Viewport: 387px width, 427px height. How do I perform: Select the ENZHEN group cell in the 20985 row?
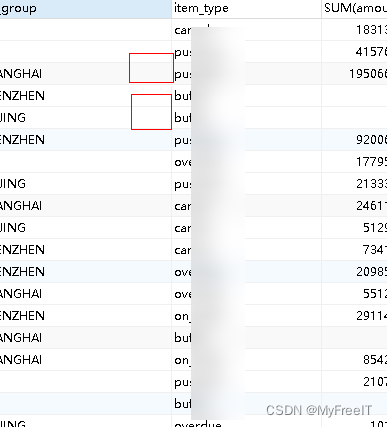point(85,272)
